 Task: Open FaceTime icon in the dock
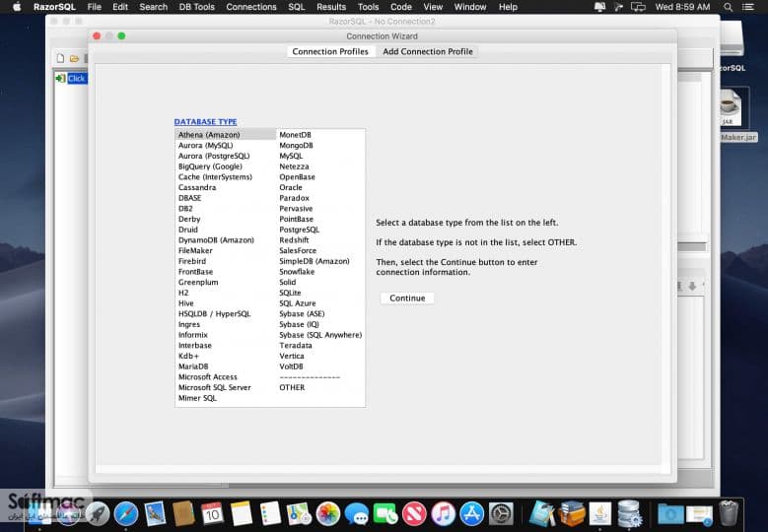pyautogui.click(x=385, y=514)
